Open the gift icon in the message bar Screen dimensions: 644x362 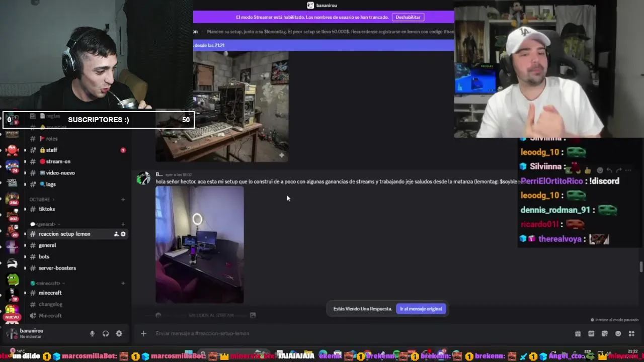coord(578,333)
